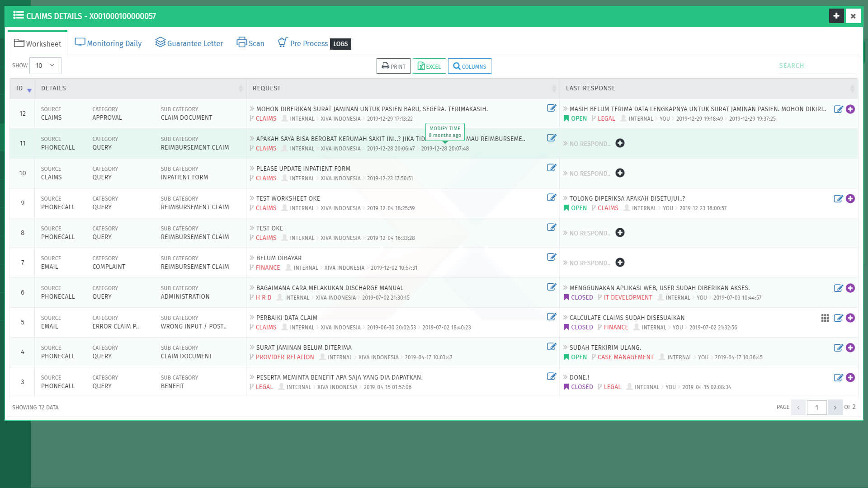Sort by Request column
This screenshot has width=868, height=488.
(403, 89)
